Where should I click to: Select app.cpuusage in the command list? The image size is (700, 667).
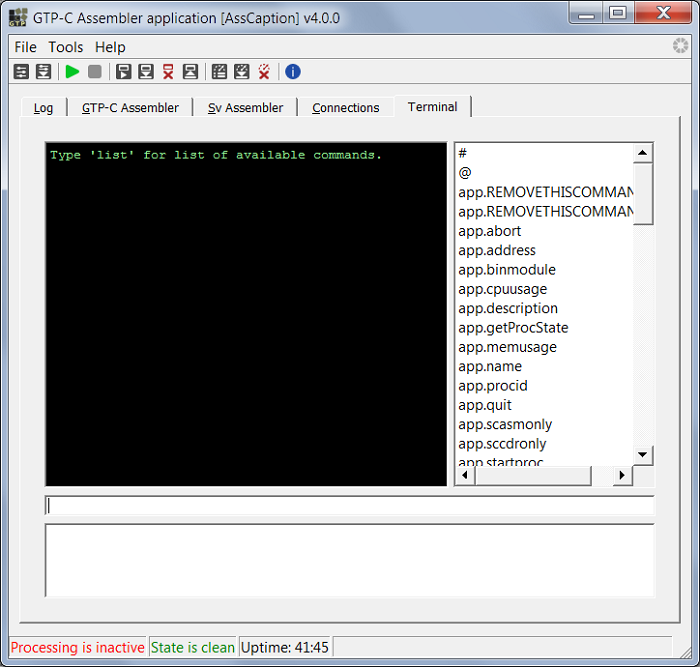[x=546, y=289]
